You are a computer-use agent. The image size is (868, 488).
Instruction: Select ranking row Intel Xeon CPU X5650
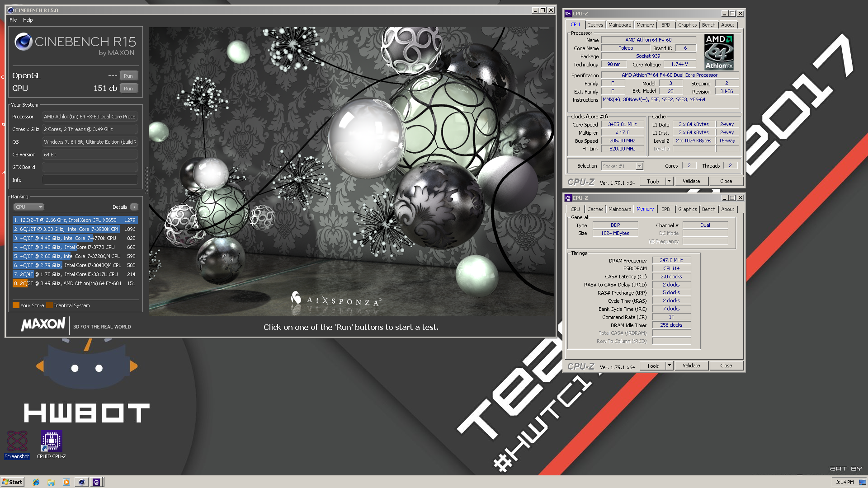click(x=75, y=220)
